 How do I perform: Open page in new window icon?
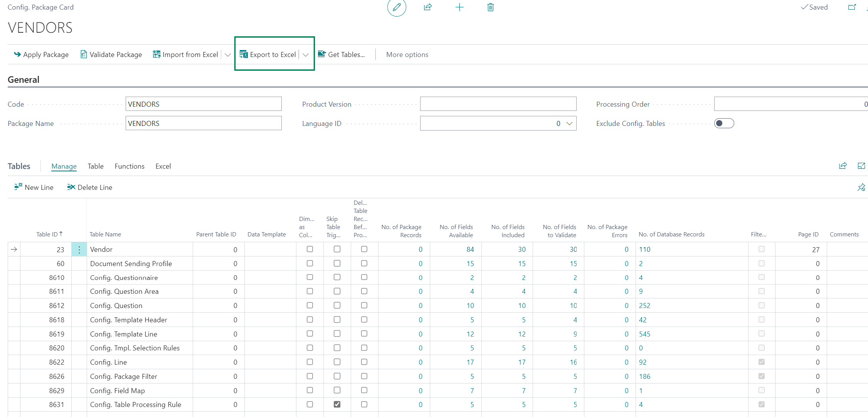pyautogui.click(x=852, y=7)
